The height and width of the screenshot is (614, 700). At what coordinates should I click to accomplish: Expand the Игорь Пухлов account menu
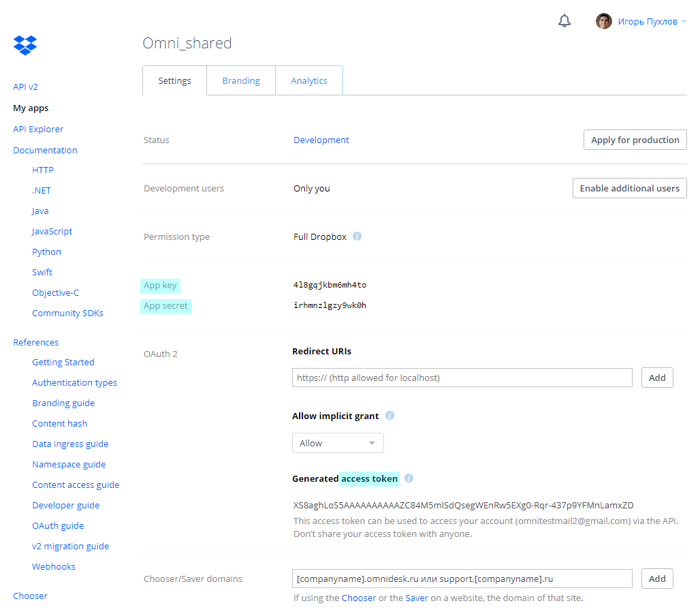[x=652, y=21]
